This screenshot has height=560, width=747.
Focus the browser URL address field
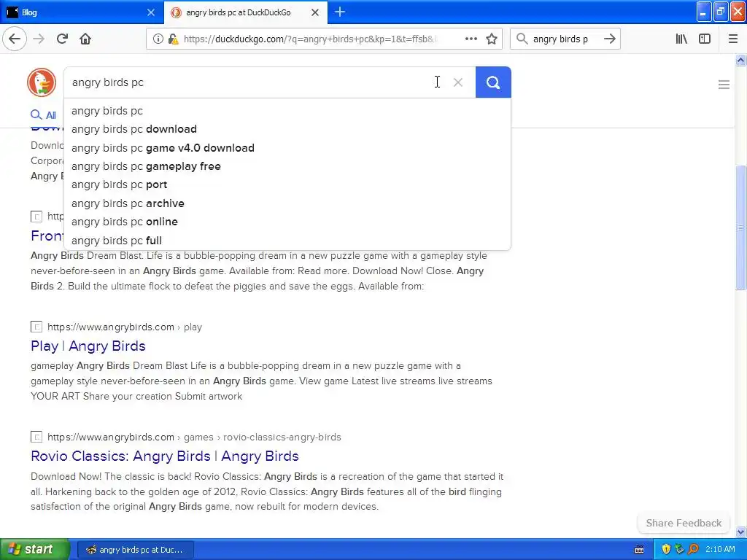click(310, 39)
